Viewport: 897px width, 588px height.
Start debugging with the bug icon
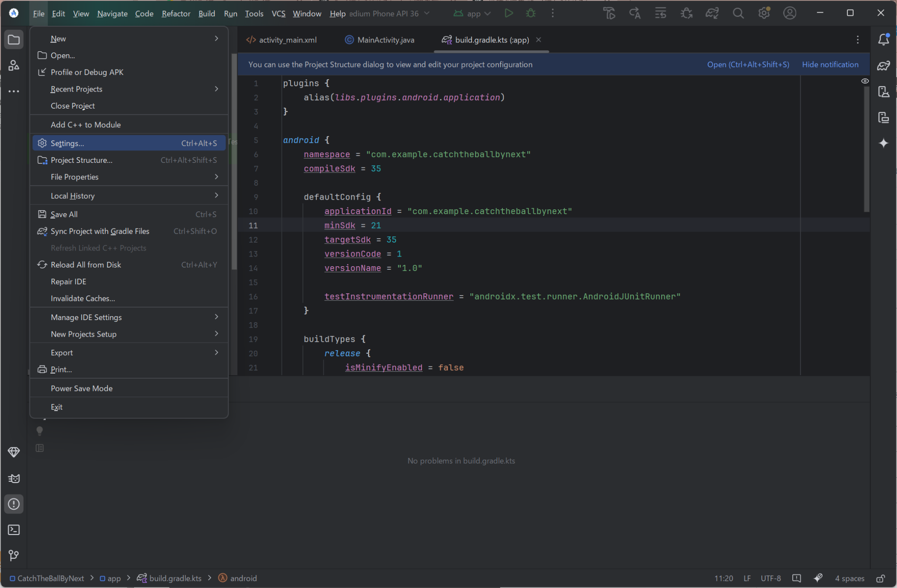click(530, 13)
